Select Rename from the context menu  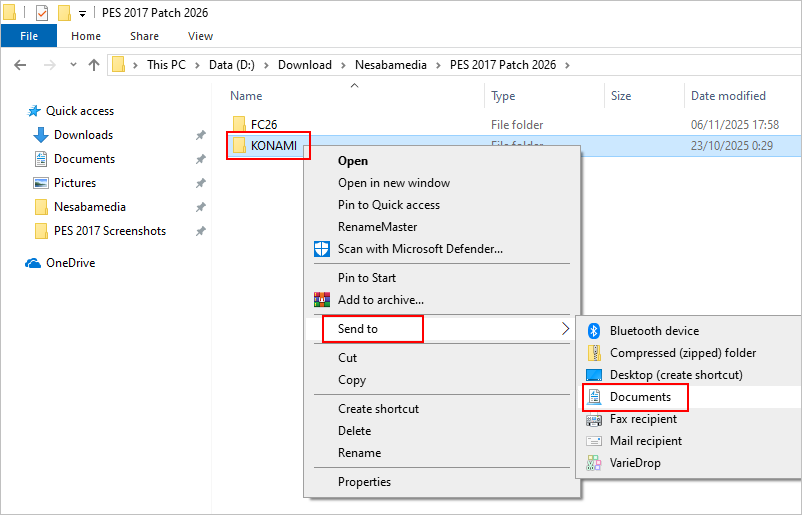[x=359, y=453]
